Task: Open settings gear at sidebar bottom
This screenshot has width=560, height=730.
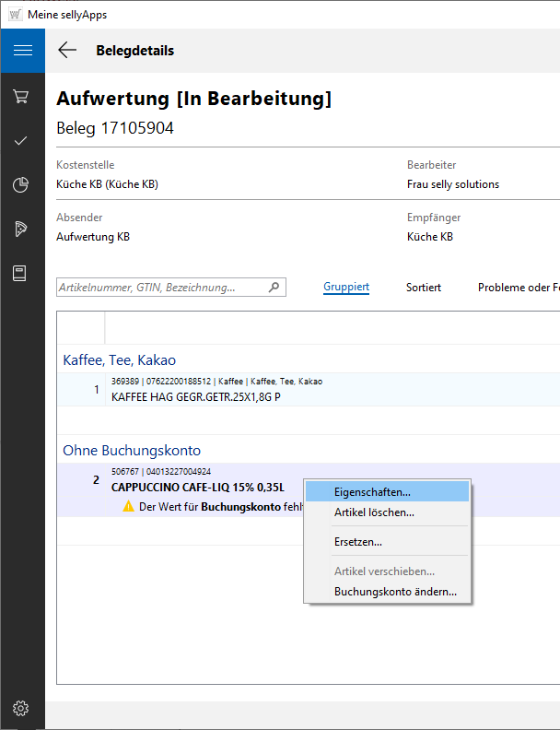Action: (x=22, y=708)
